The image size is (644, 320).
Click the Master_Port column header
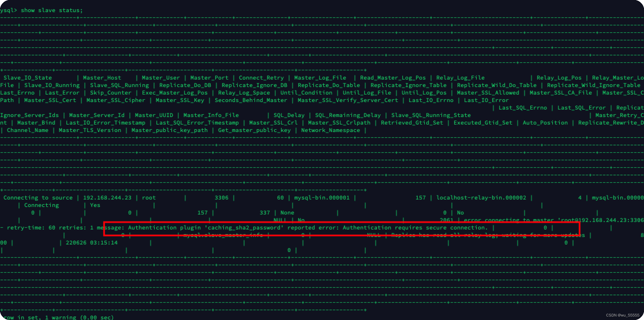[x=209, y=78]
